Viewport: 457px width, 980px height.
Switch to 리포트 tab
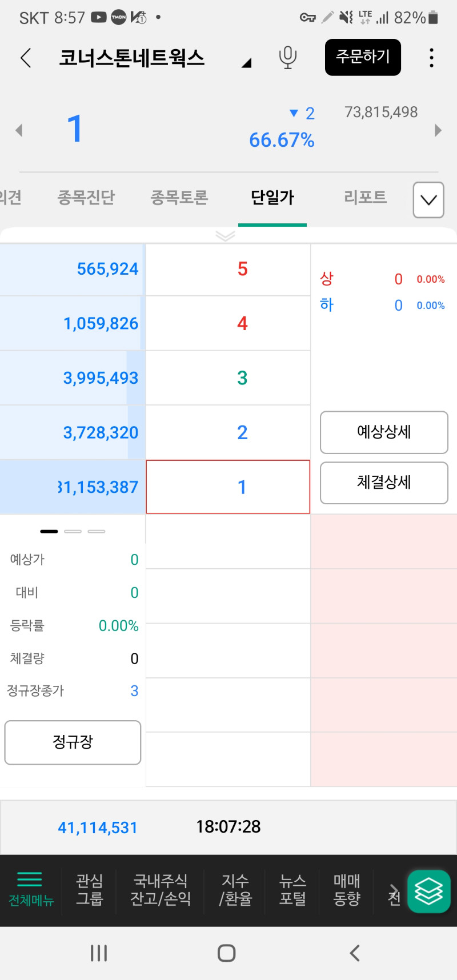click(x=366, y=198)
